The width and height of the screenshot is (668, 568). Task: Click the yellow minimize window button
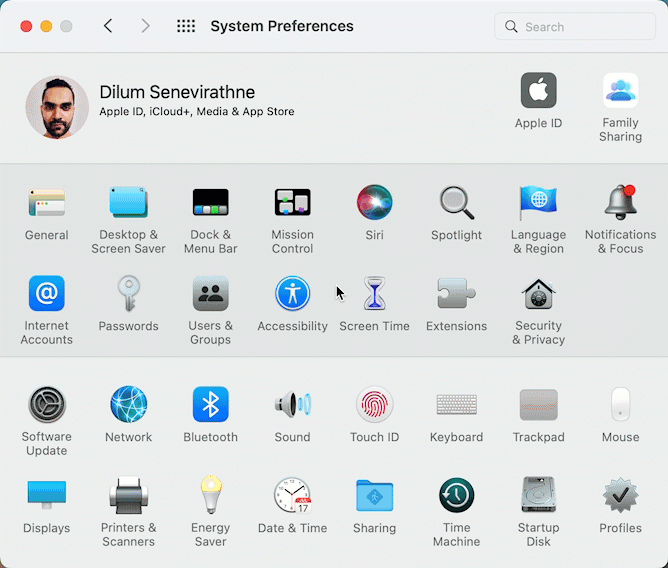pos(46,26)
